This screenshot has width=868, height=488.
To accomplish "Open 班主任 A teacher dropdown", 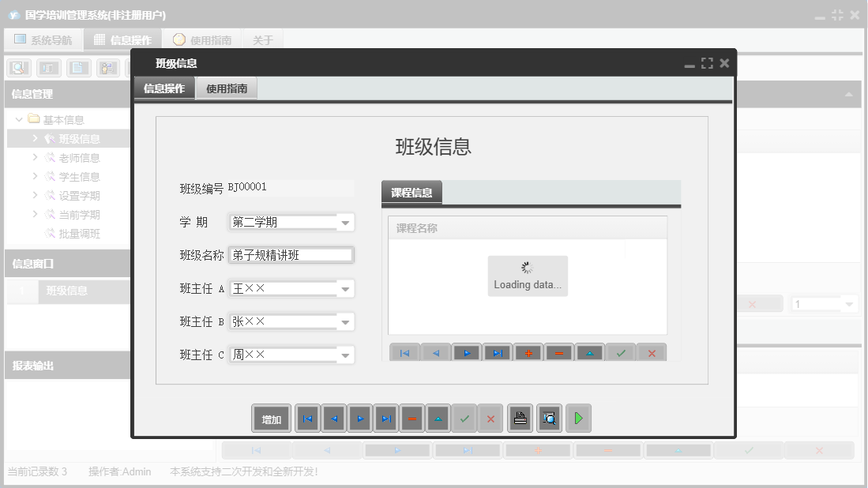I will click(345, 288).
